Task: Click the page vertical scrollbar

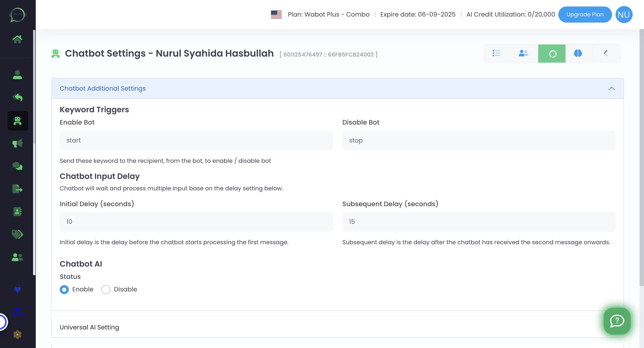Action: pyautogui.click(x=642, y=157)
